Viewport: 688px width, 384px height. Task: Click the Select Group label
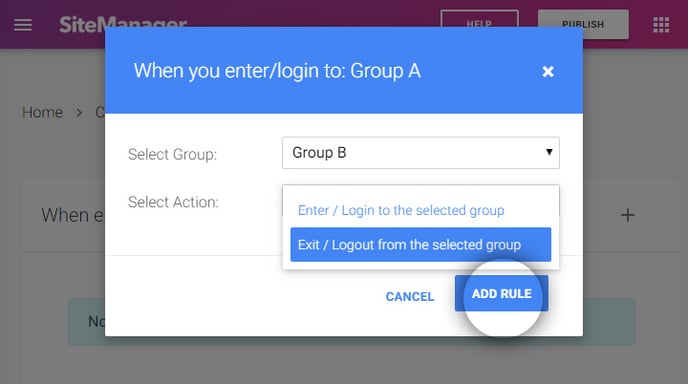[x=172, y=154]
